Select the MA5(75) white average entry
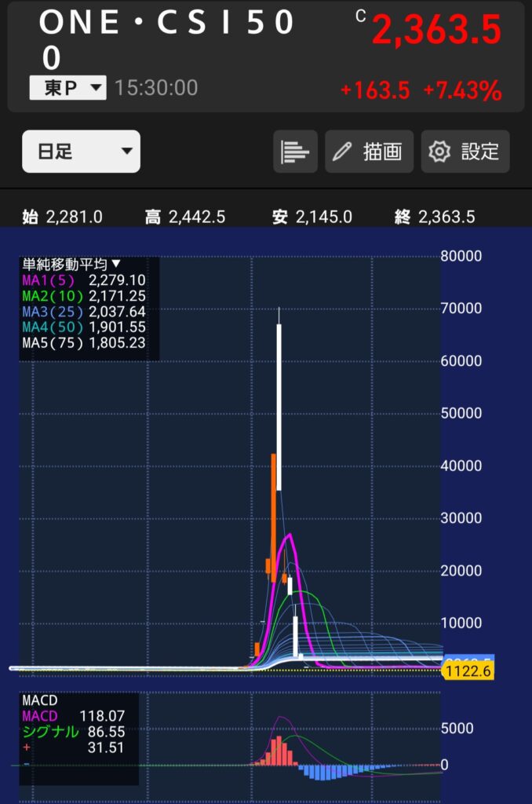The width and height of the screenshot is (532, 804). tap(83, 342)
